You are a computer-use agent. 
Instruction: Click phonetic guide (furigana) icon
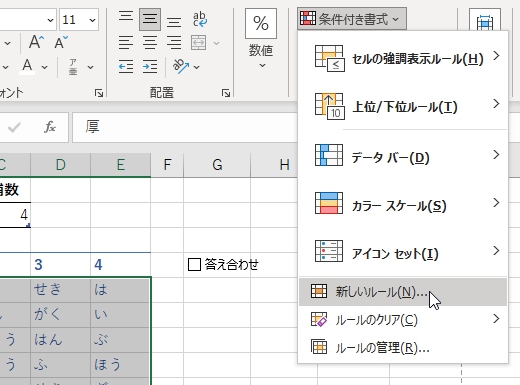[x=73, y=67]
